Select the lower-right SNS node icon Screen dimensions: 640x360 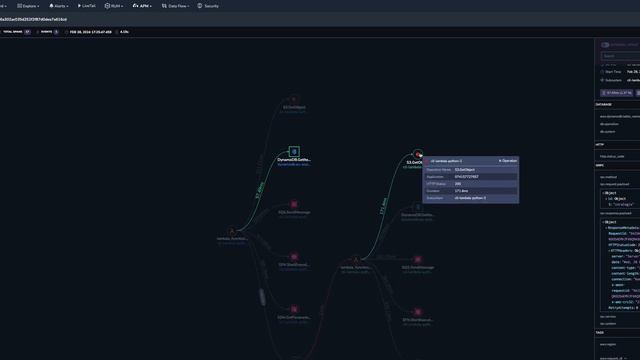tap(418, 312)
